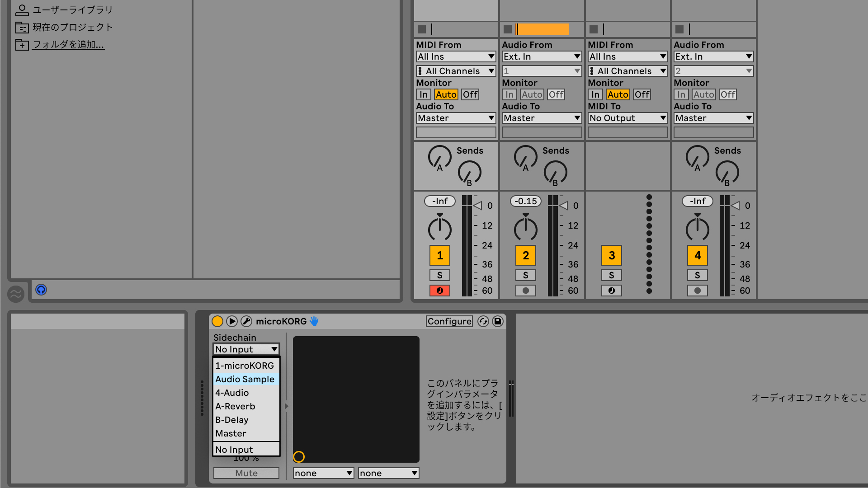Open track 4 Audio To Master dropdown
The height and width of the screenshot is (488, 868).
coord(714,118)
